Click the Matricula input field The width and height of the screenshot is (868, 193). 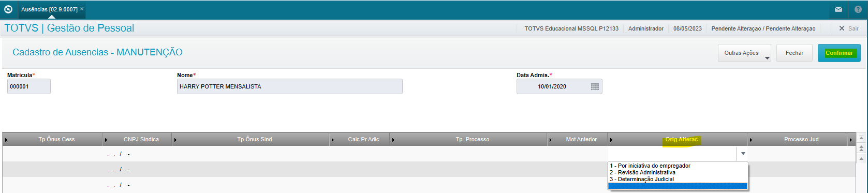[29, 86]
